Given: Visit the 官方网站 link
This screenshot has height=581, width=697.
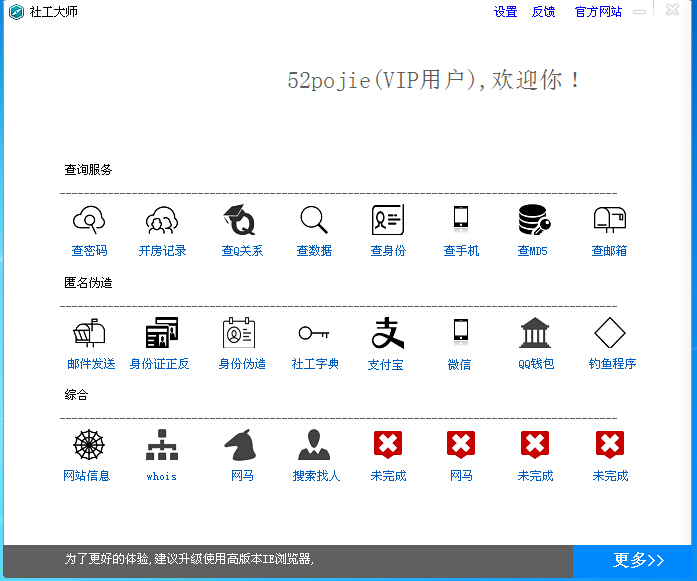Looking at the screenshot, I should pos(598,12).
